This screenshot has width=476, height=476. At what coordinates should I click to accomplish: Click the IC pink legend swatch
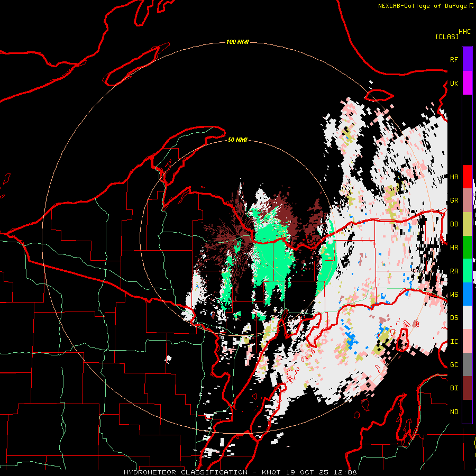click(467, 341)
